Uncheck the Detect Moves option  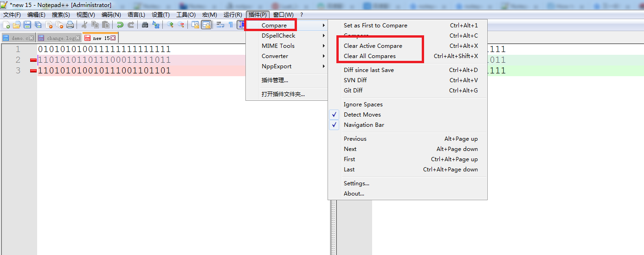407,115
